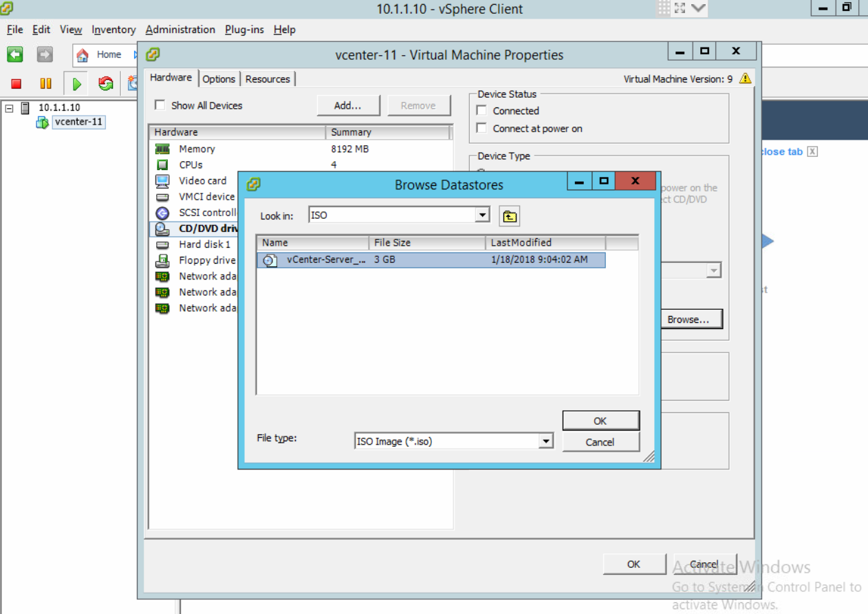The image size is (868, 614).
Task: Click the host icon beside 10.1.1.10
Action: pos(25,108)
